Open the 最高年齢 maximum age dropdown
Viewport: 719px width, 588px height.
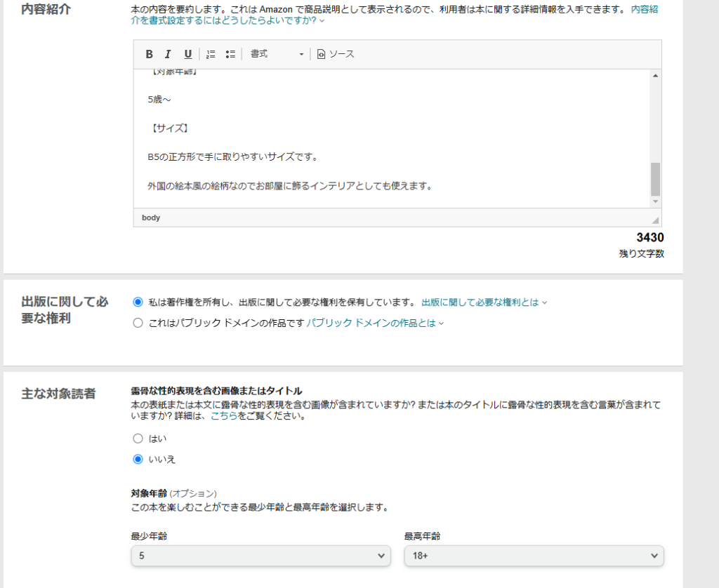pos(534,556)
